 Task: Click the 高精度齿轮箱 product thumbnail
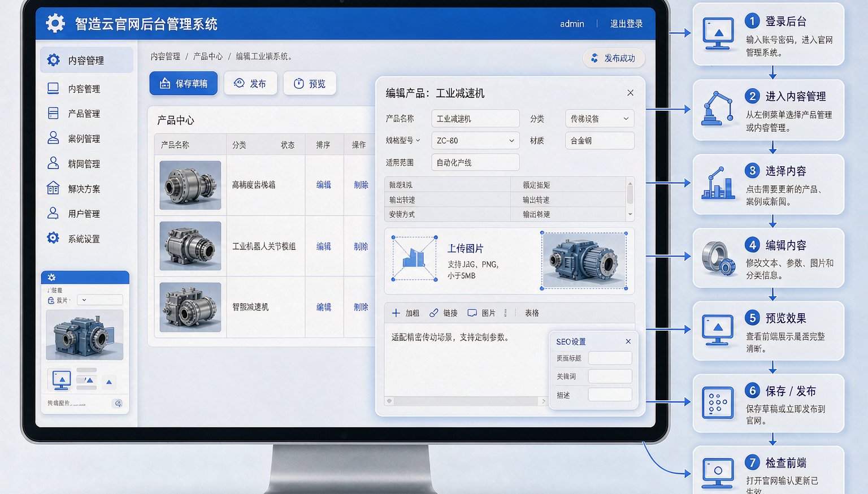click(x=190, y=185)
